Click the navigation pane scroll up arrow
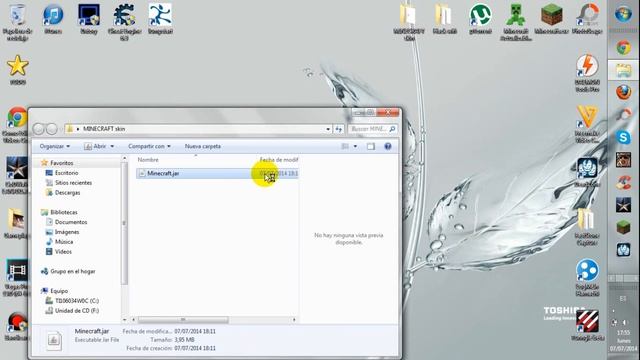 click(124, 158)
